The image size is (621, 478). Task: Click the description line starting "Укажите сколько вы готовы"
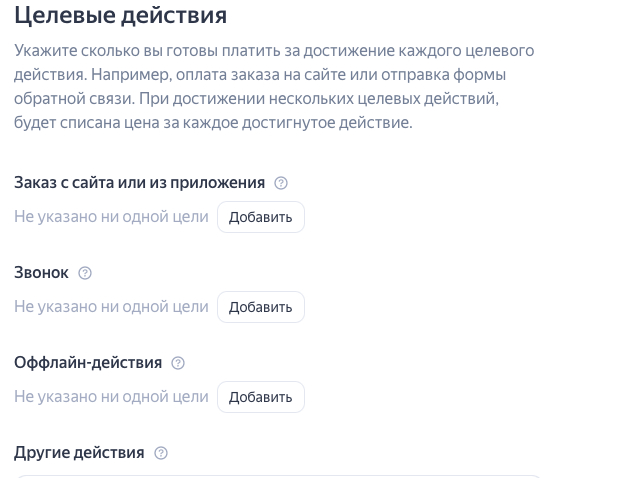[x=274, y=50]
